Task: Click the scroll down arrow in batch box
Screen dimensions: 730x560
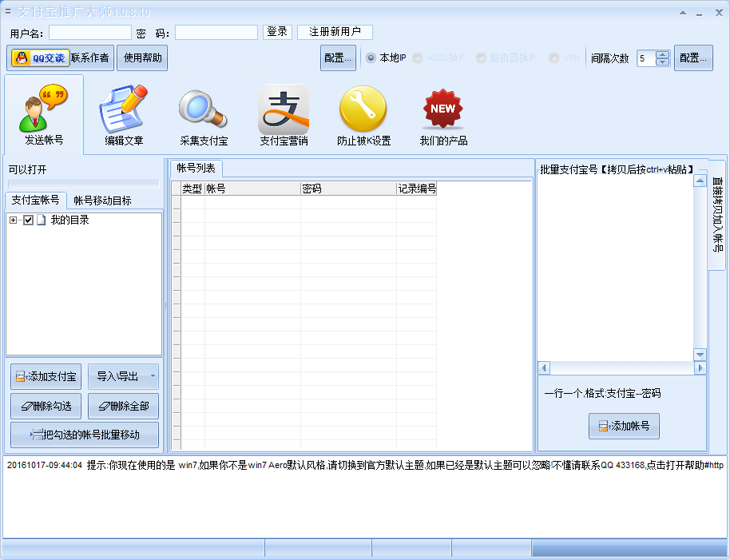Action: [x=700, y=355]
